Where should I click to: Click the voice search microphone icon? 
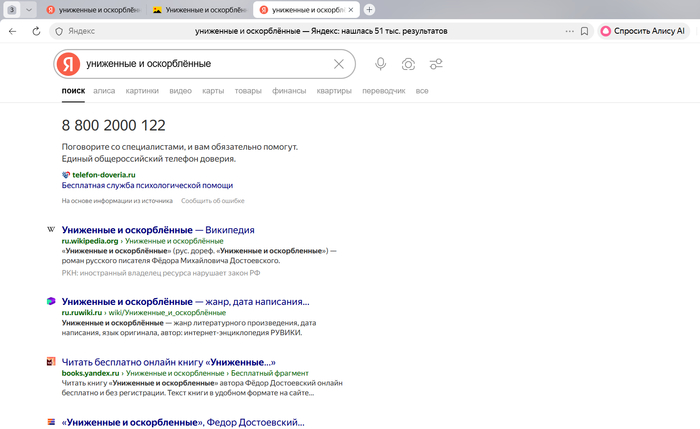click(380, 64)
